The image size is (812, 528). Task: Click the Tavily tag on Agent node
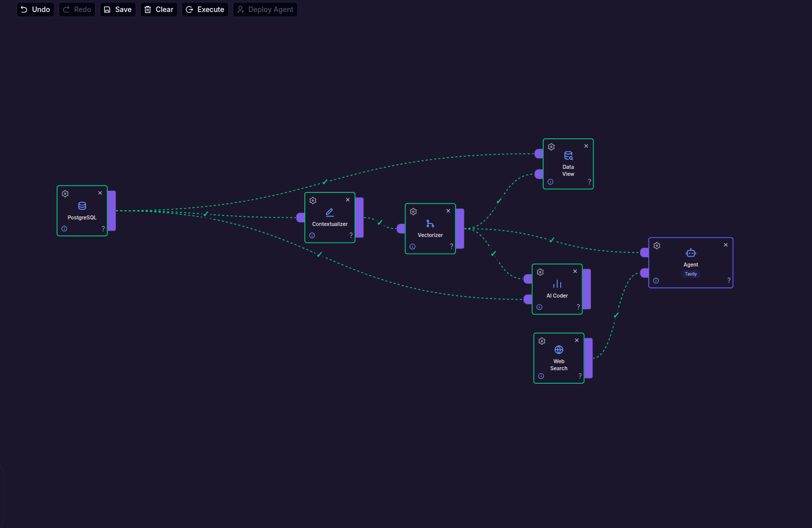(691, 274)
